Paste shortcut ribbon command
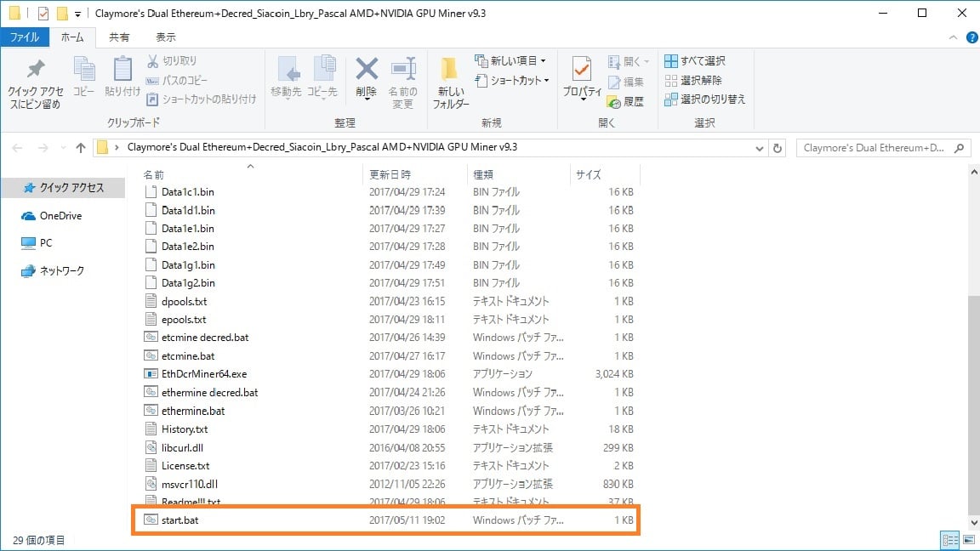The height and width of the screenshot is (551, 980). tap(202, 99)
